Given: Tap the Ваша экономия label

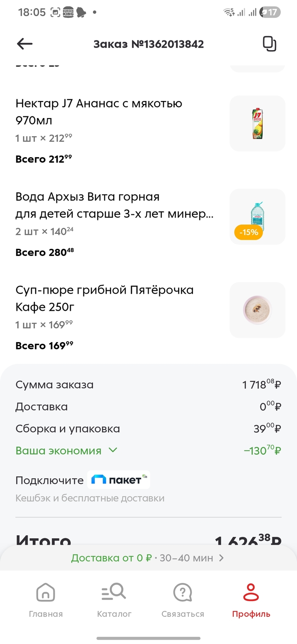Looking at the screenshot, I should (59, 450).
